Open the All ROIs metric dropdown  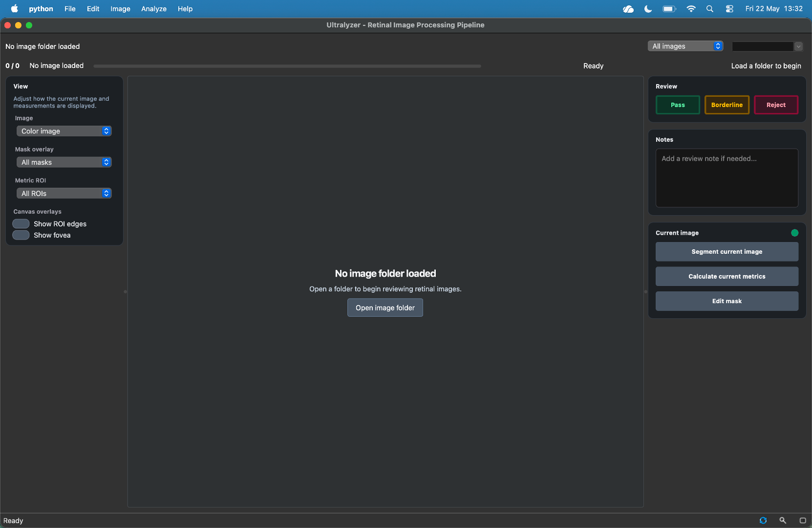pos(64,194)
